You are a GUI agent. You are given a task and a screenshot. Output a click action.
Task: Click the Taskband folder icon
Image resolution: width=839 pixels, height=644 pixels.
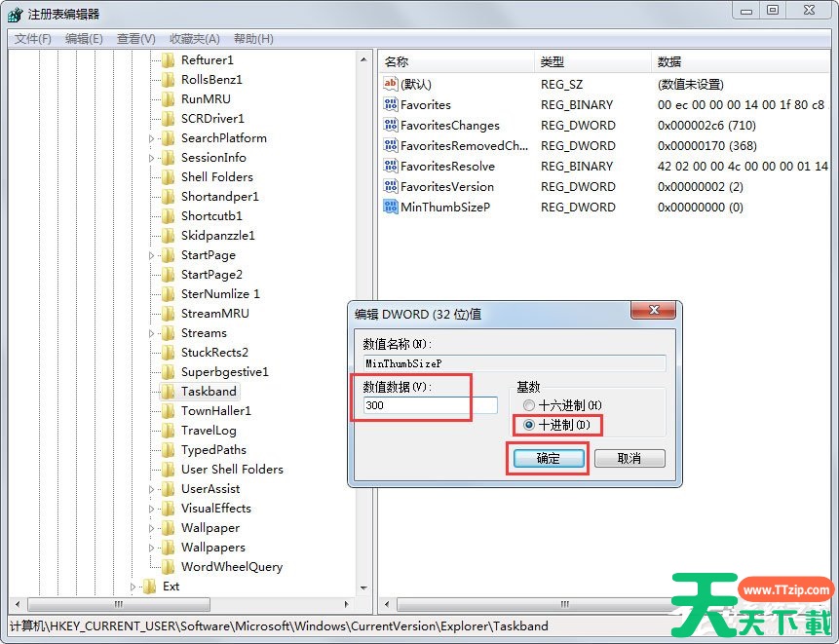[168, 392]
